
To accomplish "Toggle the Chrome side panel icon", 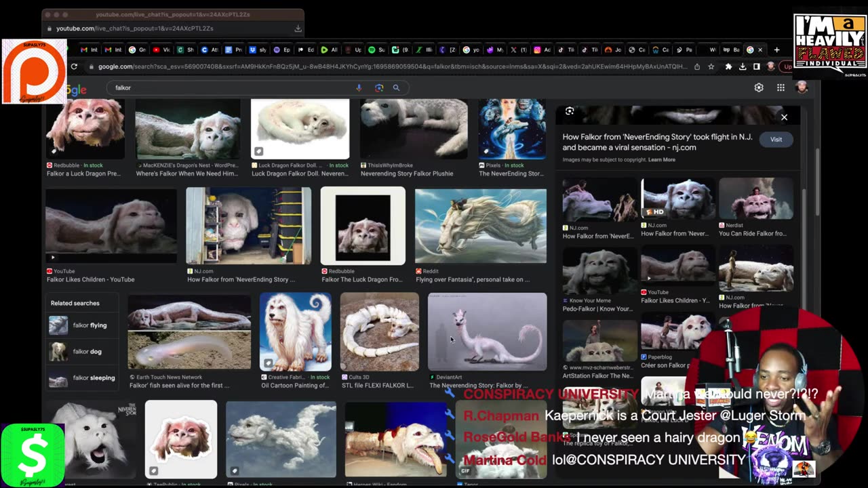I will 756,66.
